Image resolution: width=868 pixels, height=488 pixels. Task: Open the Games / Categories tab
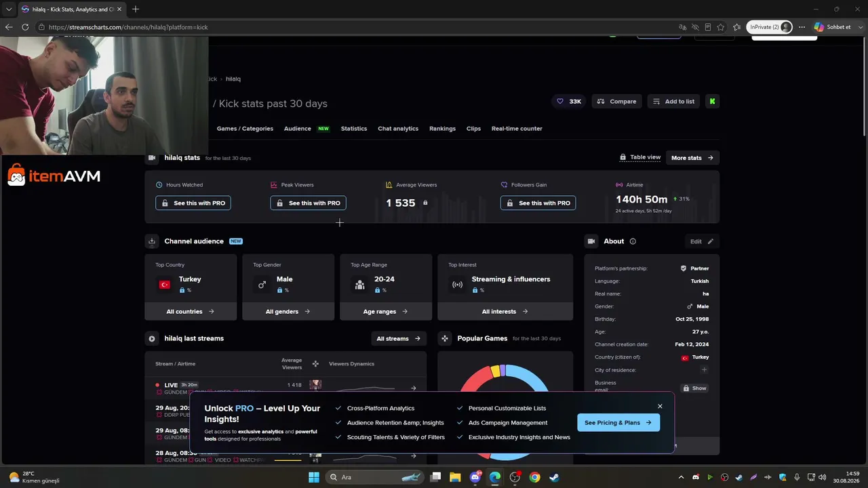point(245,129)
